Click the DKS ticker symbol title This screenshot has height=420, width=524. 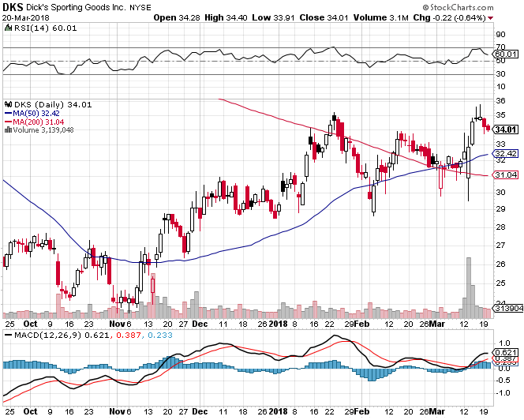click(x=13, y=7)
